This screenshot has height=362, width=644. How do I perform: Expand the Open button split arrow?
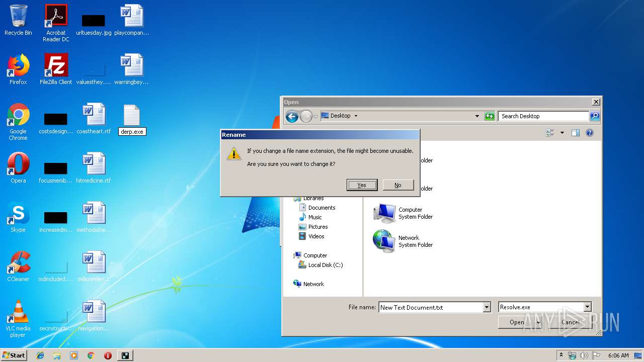coord(538,322)
